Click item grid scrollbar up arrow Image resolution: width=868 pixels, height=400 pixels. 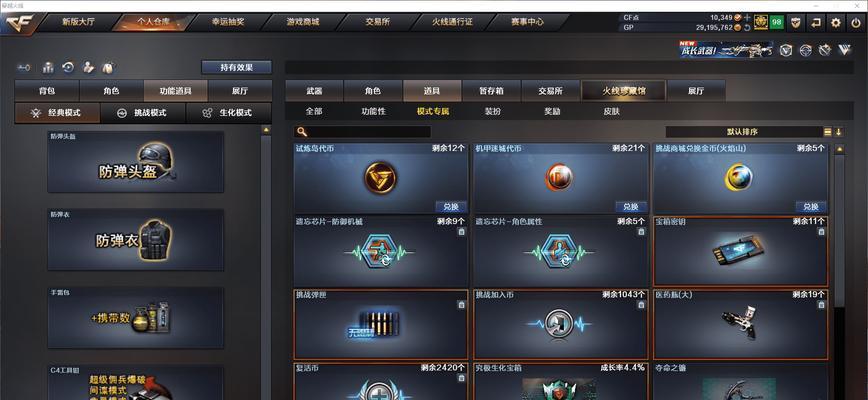pyautogui.click(x=839, y=149)
